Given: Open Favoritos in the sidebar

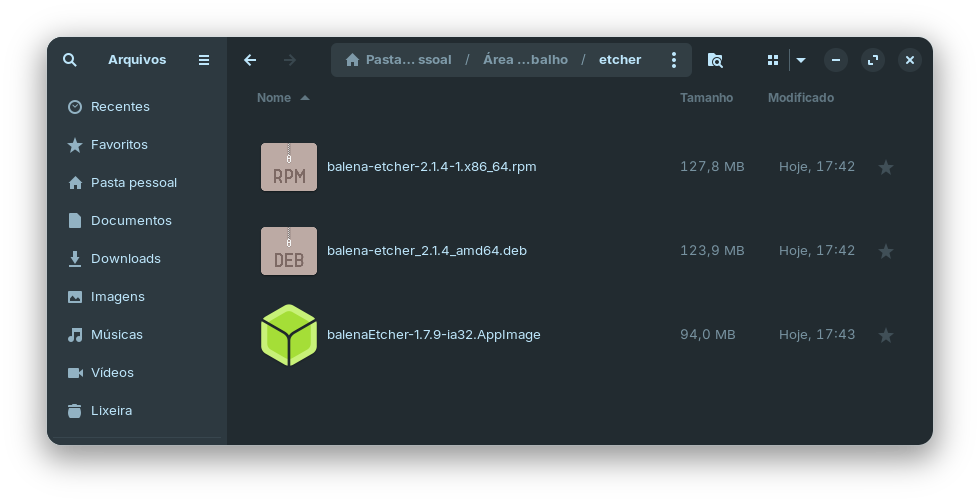Looking at the screenshot, I should coord(137,145).
